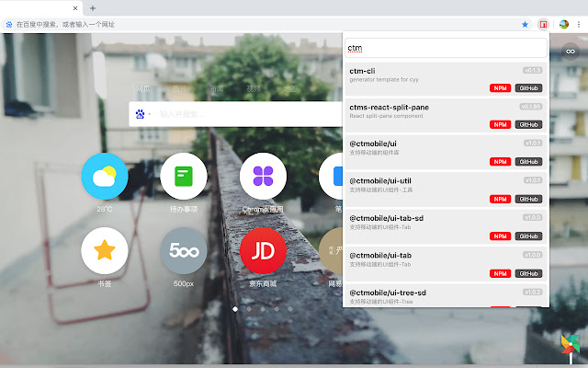Open NPM page for @ctmobile/ui-util
Viewport: 588px width, 368px height.
500,199
